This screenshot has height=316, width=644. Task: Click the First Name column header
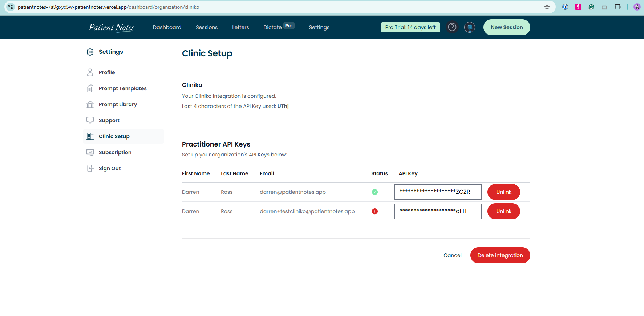(x=196, y=173)
